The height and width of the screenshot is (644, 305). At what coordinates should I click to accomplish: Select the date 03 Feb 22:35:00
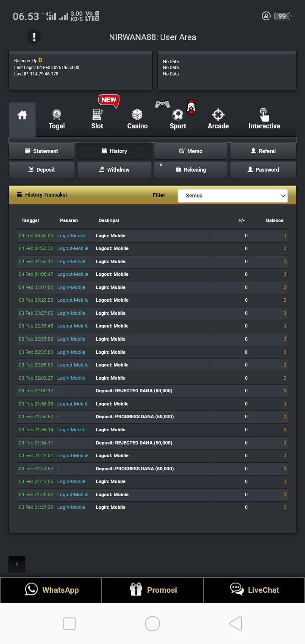[36, 352]
